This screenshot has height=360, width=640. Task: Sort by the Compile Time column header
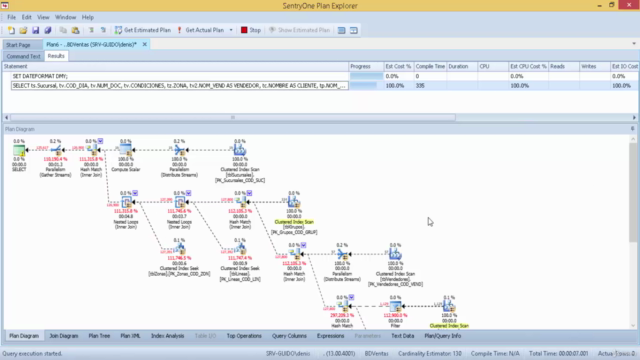coord(430,67)
